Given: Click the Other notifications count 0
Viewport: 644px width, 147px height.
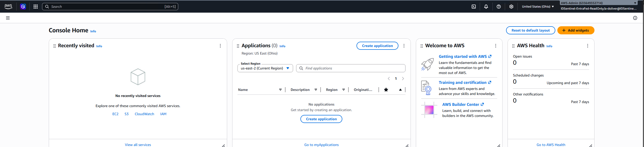Looking at the screenshot, I should (515, 101).
